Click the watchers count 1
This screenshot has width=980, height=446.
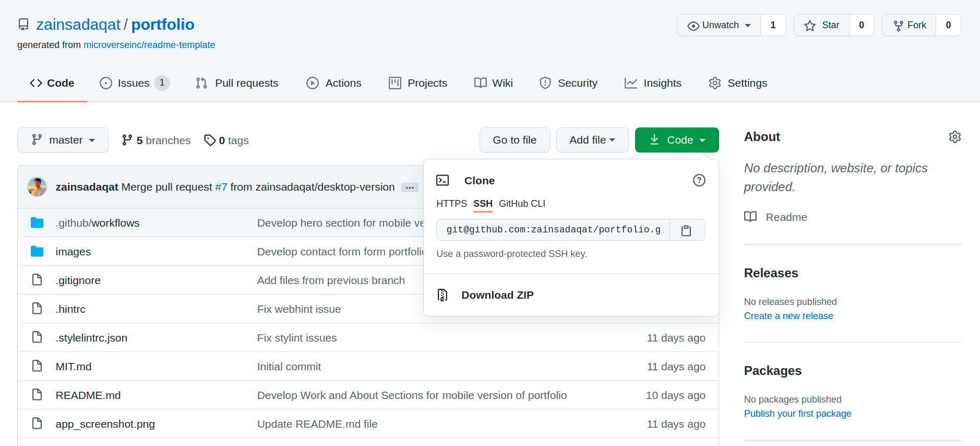[773, 25]
